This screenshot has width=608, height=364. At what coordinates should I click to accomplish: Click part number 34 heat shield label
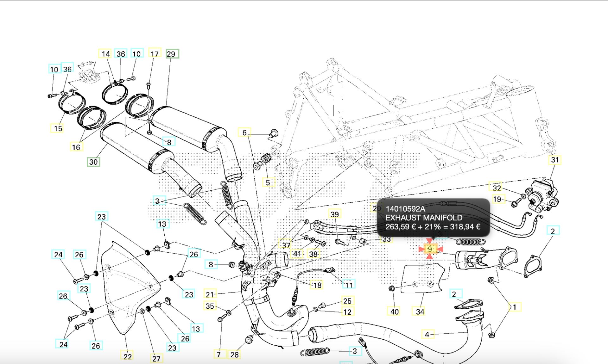(420, 312)
